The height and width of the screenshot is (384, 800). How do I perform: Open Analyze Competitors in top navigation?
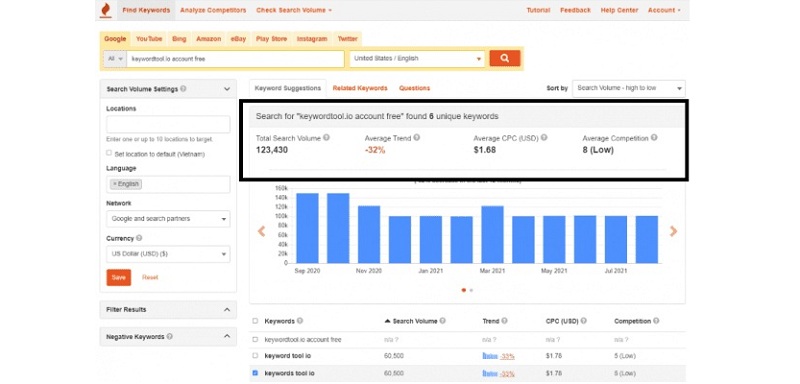pos(213,10)
